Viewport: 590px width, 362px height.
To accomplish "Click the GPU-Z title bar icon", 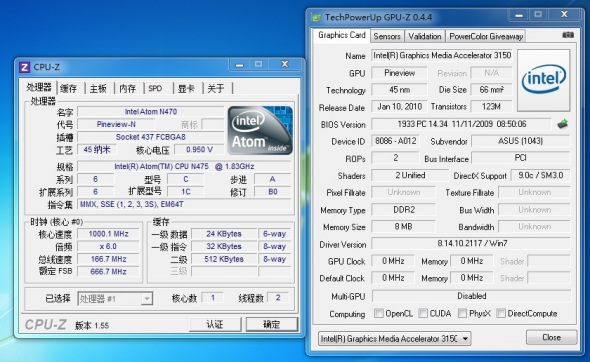I will [x=316, y=17].
